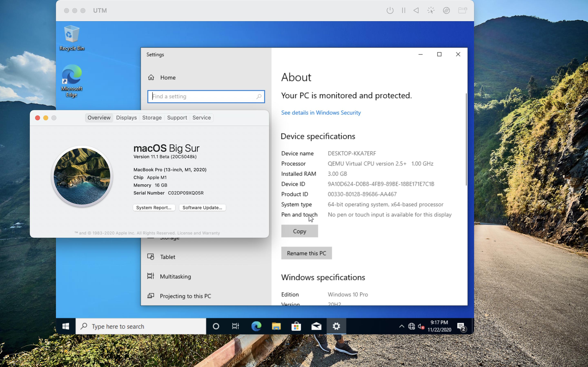This screenshot has width=588, height=367.
Task: Click the System Report button
Action: pyautogui.click(x=154, y=208)
